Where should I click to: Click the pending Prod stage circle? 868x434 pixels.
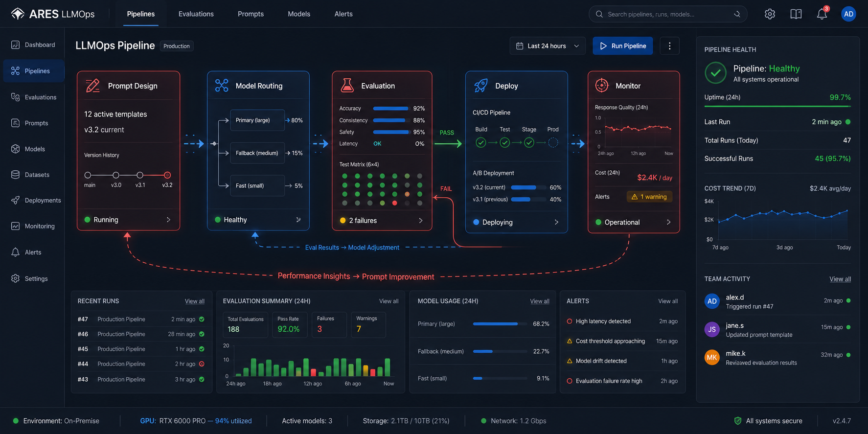coord(553,142)
